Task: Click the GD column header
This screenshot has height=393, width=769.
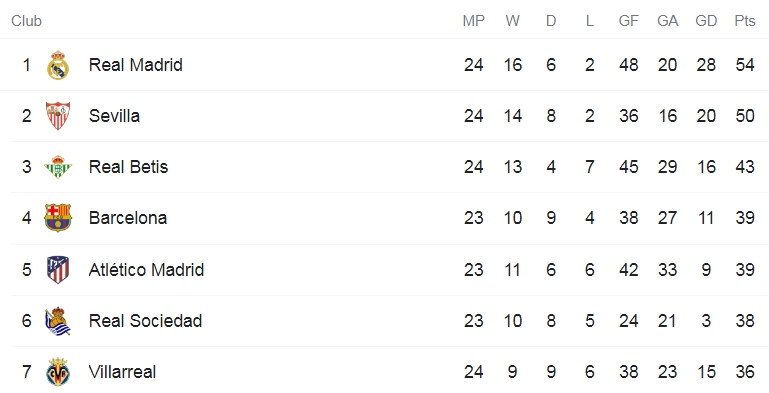Action: [706, 21]
